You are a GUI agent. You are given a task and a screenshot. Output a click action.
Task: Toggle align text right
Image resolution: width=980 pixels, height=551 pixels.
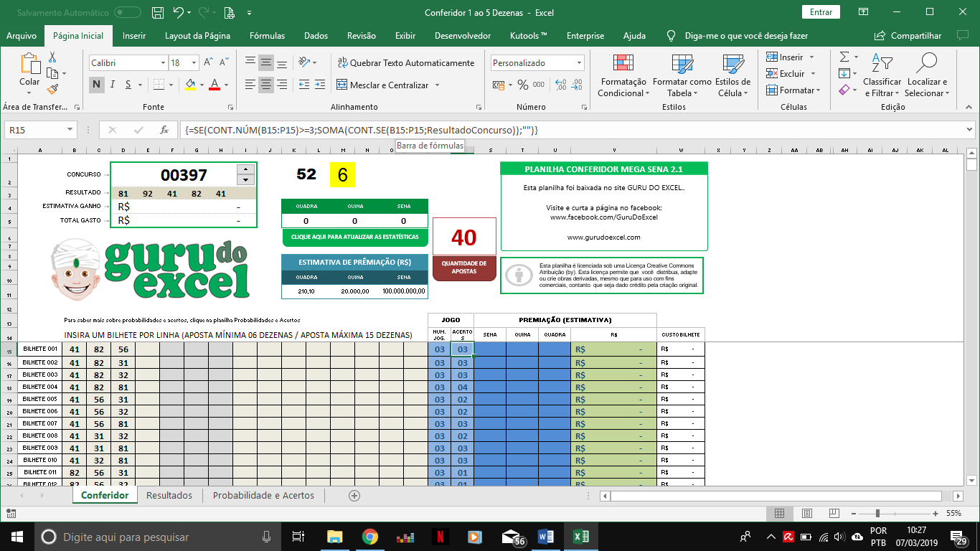[283, 85]
